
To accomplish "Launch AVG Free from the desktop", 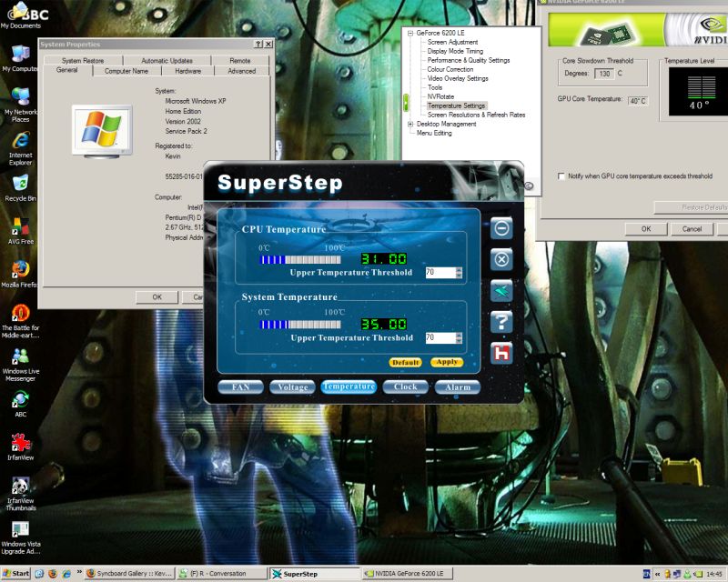I will (20, 231).
